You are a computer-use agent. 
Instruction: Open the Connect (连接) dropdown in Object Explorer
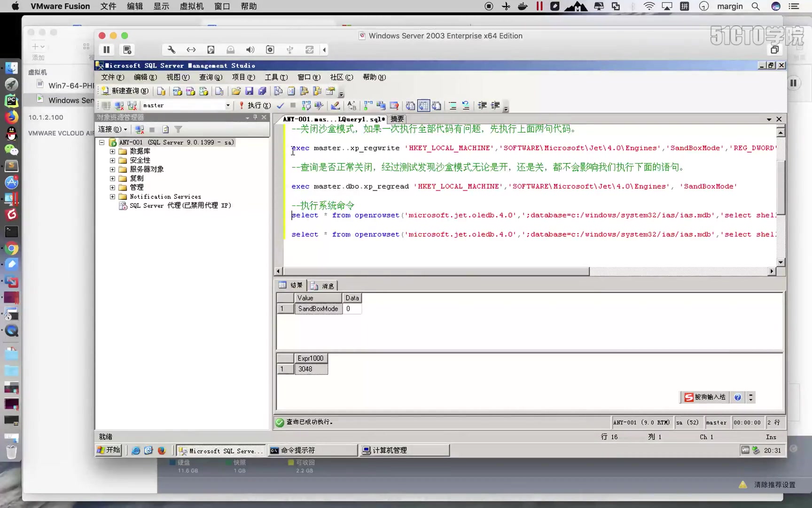tap(112, 129)
